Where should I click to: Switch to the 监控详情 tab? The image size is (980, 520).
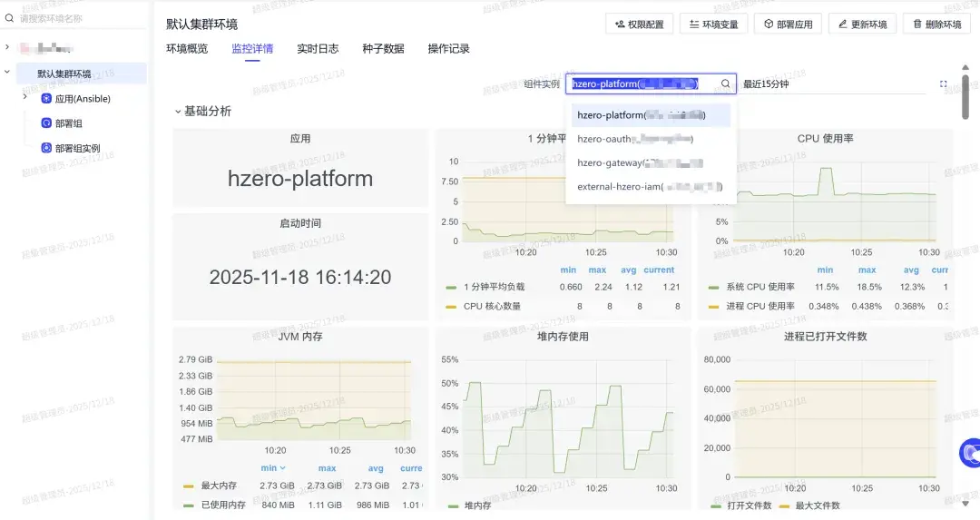click(252, 49)
